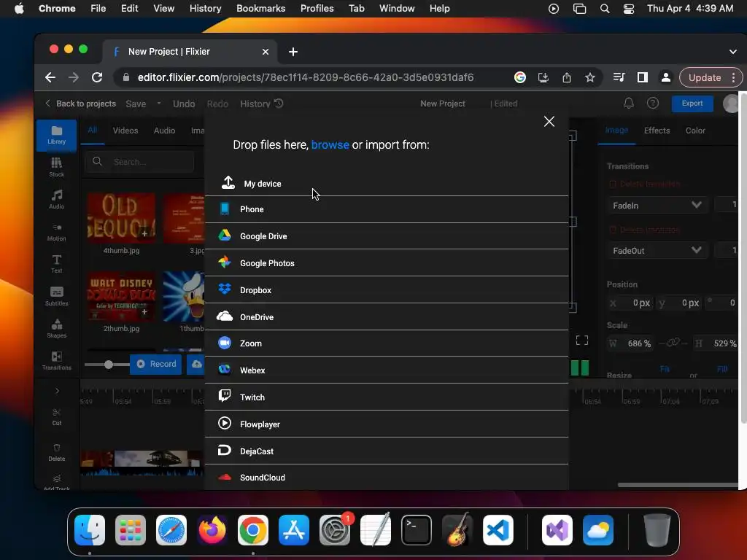The image size is (747, 560).
Task: Choose Google Drive import source
Action: 387,236
